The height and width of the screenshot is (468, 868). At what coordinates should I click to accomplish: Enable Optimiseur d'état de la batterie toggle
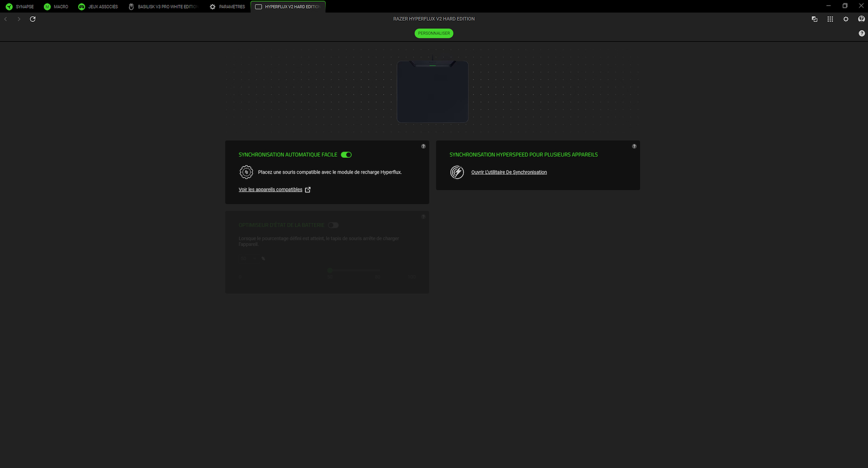coord(333,225)
